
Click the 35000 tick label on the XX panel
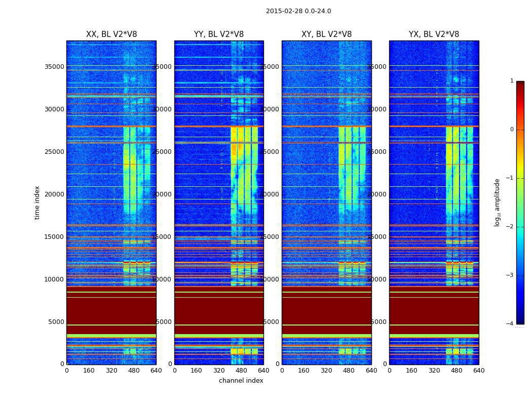point(55,67)
